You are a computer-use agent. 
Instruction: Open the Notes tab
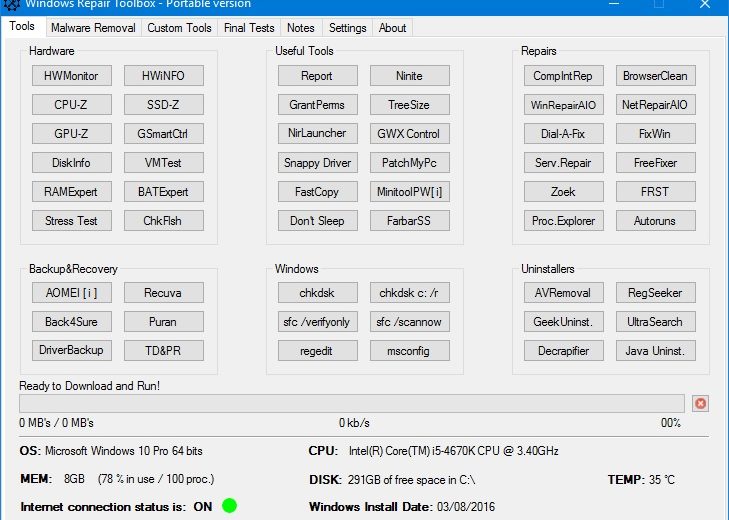[300, 28]
